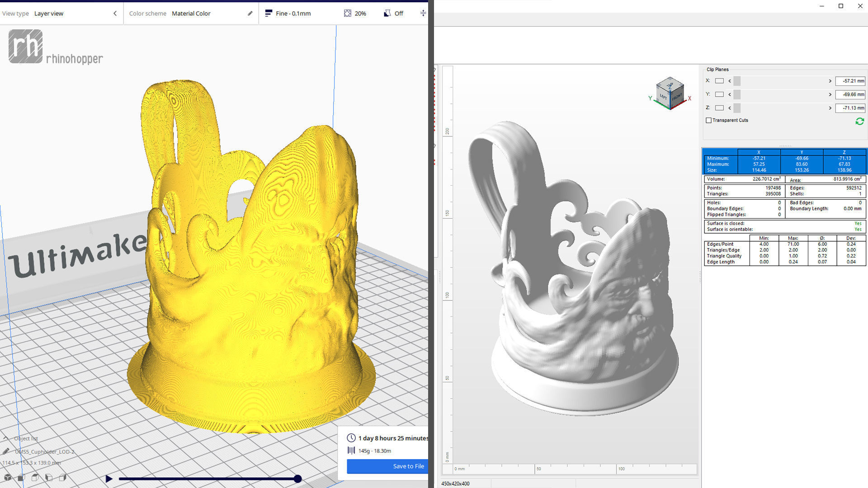Screen dimensions: 868x488
Task: Decrease the Z clip plane with left arrow
Action: point(730,108)
